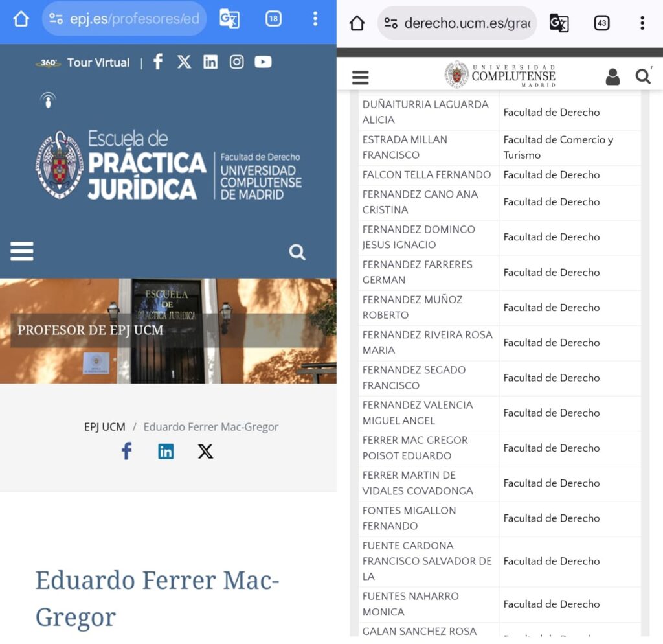Open the hamburger menu on the EPJ site
The width and height of the screenshot is (663, 644).
tap(22, 251)
